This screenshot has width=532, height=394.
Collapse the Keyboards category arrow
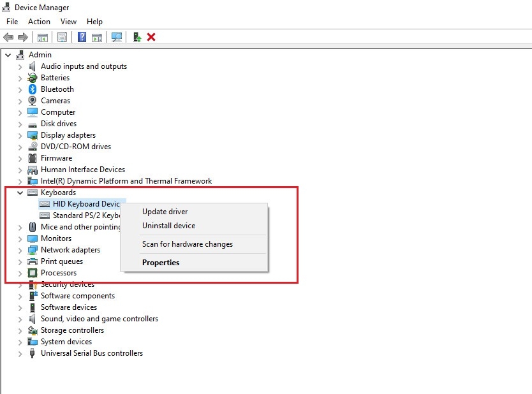(20, 193)
